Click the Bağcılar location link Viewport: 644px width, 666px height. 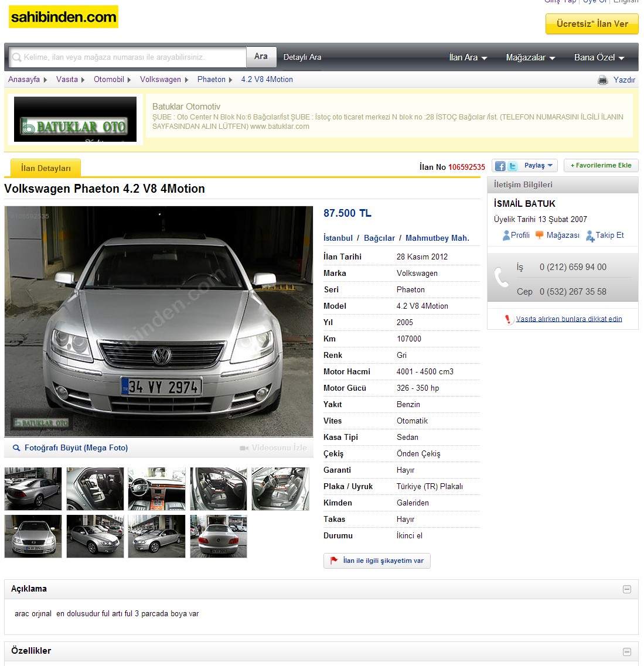coord(379,238)
